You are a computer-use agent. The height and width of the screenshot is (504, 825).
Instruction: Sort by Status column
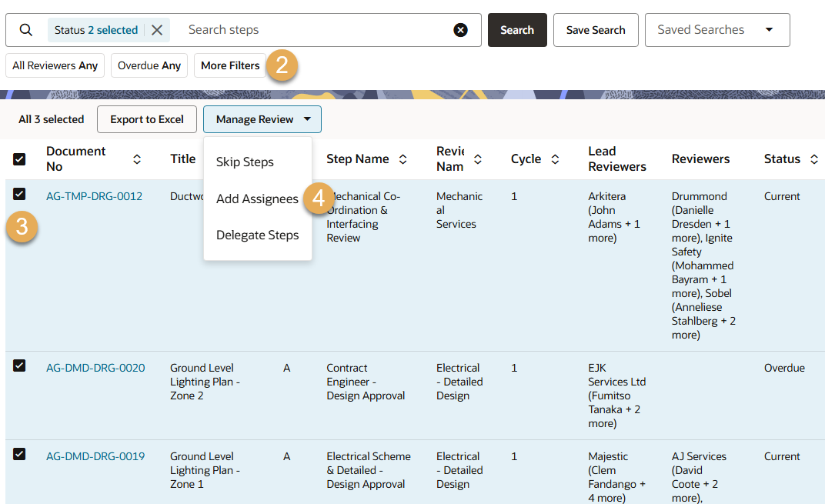tap(814, 159)
